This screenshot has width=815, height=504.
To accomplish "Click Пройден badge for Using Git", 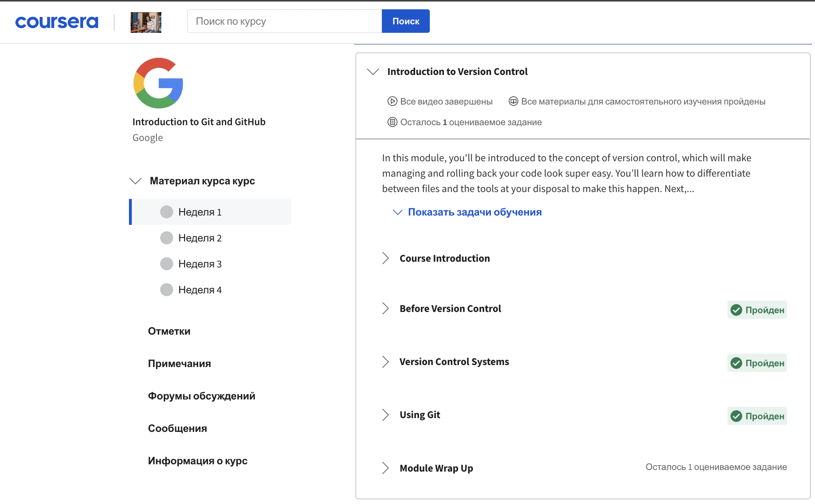I will tap(757, 416).
